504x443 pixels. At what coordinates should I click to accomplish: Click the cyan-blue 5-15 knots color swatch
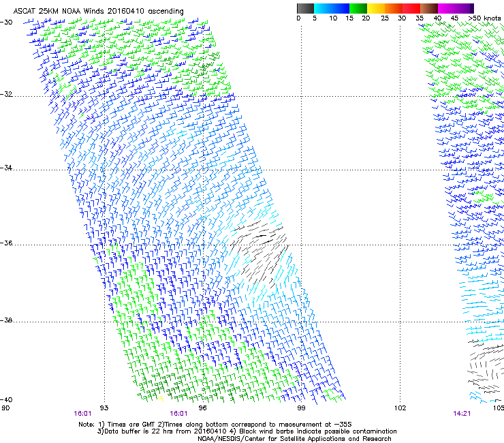(332, 8)
